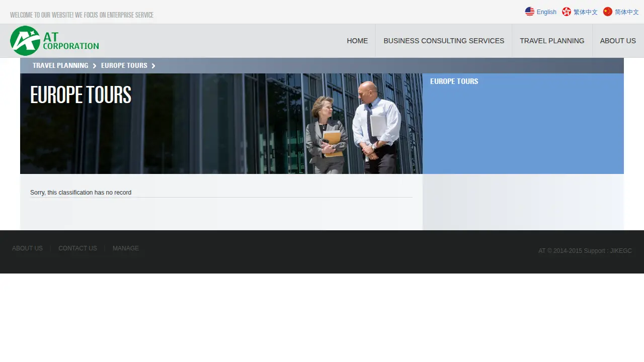
Task: Open Contact Us link in footer
Action: pos(77,248)
